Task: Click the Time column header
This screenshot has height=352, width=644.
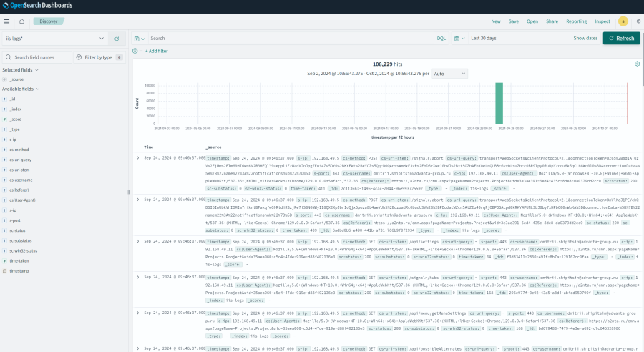Action: [149, 147]
